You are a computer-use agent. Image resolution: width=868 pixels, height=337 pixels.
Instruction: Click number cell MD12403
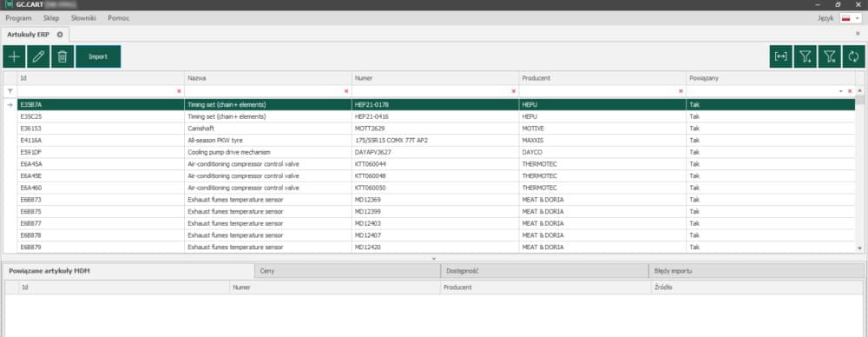pyautogui.click(x=435, y=223)
